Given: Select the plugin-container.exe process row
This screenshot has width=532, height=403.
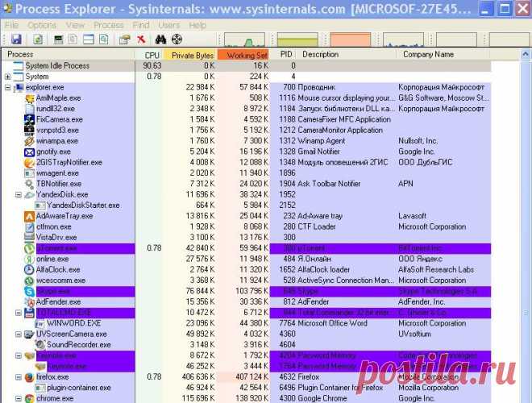Looking at the screenshot, I should [x=247, y=388].
